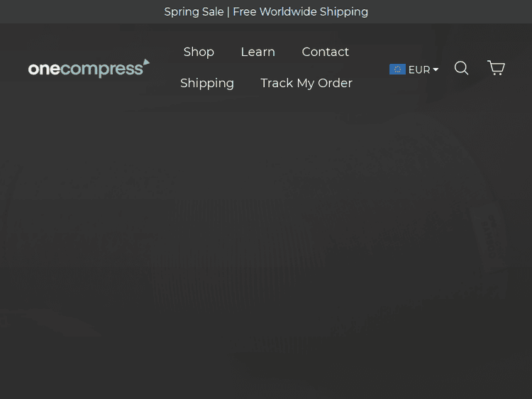Open the Track My Order link

click(x=306, y=83)
